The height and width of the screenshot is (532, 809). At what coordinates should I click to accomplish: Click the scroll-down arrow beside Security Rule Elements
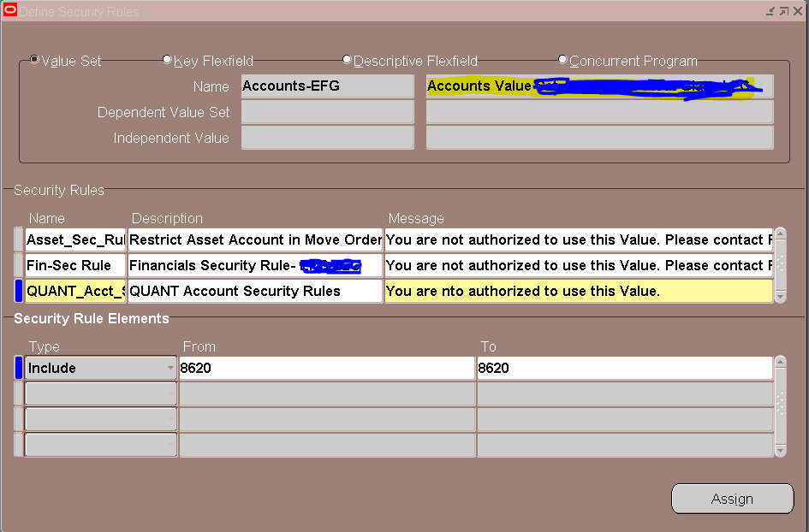point(779,451)
